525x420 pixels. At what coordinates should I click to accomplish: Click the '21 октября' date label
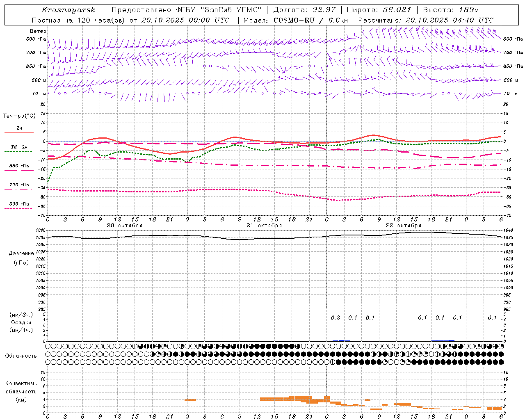pos(264,226)
